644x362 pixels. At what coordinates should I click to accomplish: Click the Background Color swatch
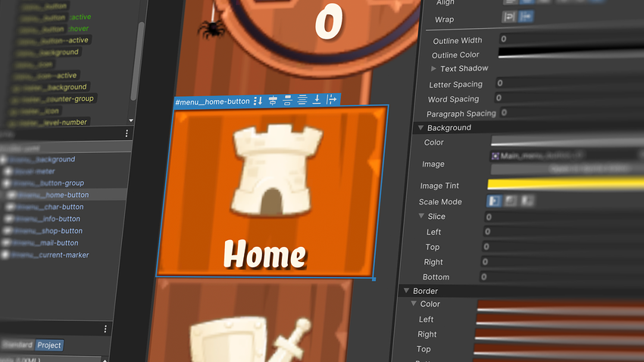[x=567, y=140]
